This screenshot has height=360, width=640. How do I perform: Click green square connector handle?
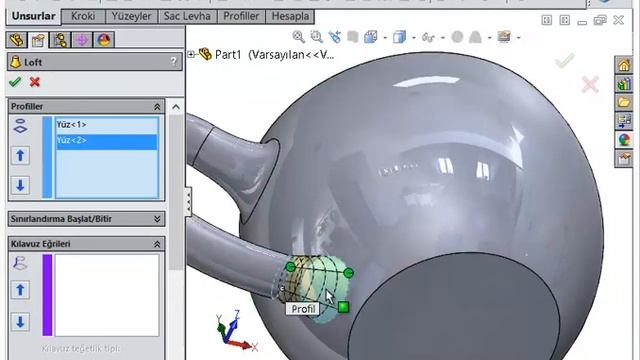point(344,307)
